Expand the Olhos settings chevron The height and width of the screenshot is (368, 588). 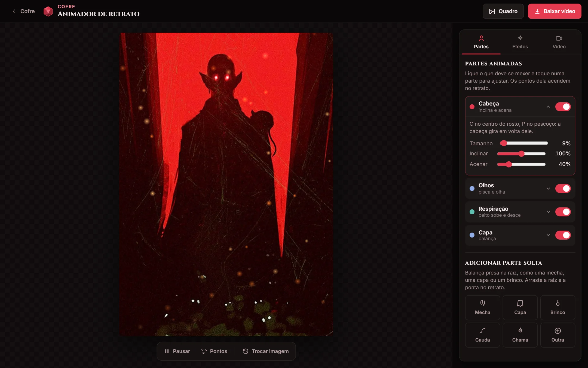point(548,188)
